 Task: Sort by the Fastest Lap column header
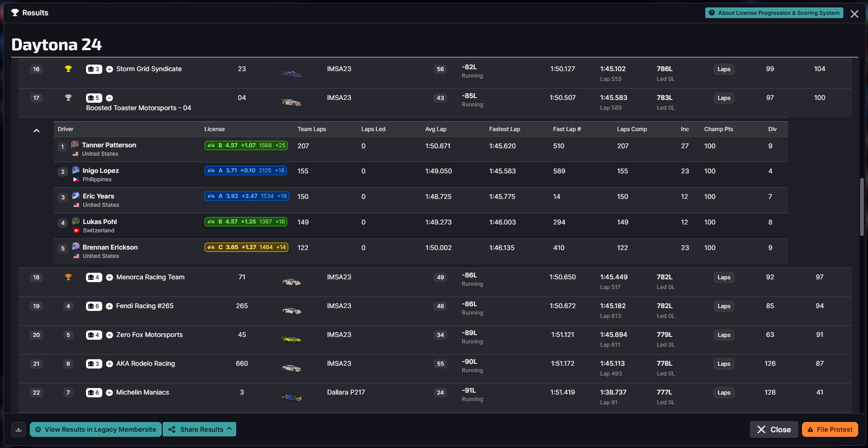(504, 129)
